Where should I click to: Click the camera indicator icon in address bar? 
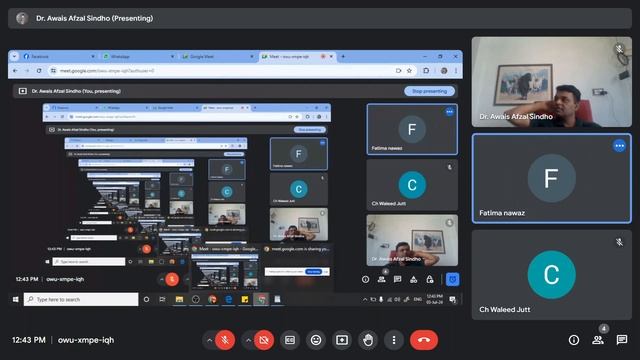pos(398,71)
